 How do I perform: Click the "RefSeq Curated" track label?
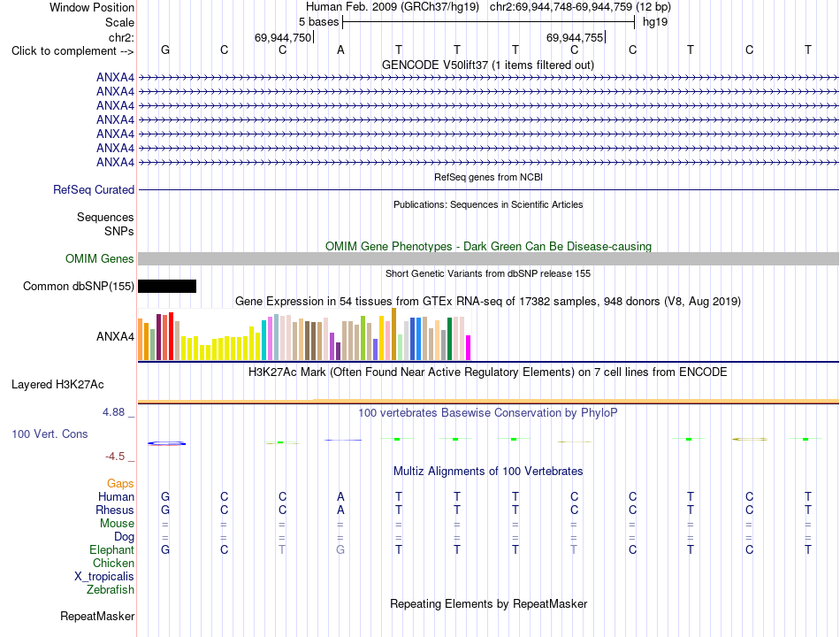94,190
